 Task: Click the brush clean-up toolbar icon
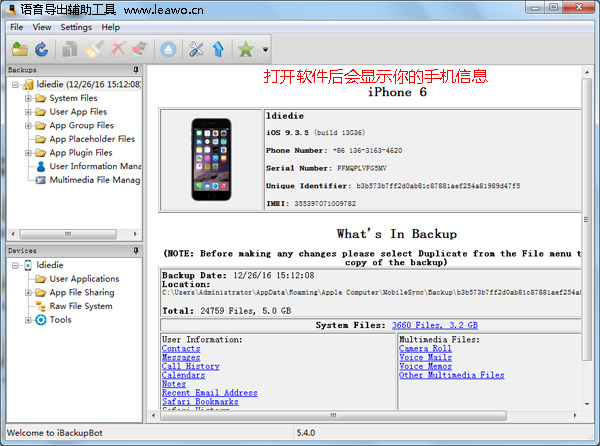tap(94, 49)
